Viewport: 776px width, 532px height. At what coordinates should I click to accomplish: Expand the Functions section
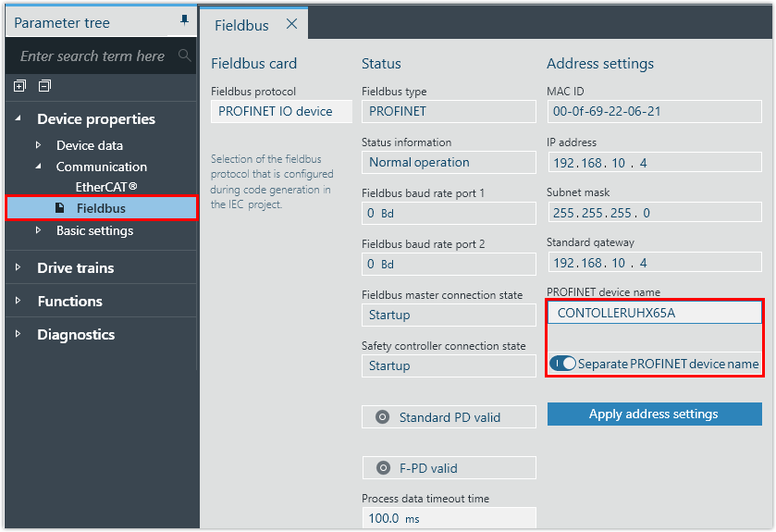click(x=18, y=301)
